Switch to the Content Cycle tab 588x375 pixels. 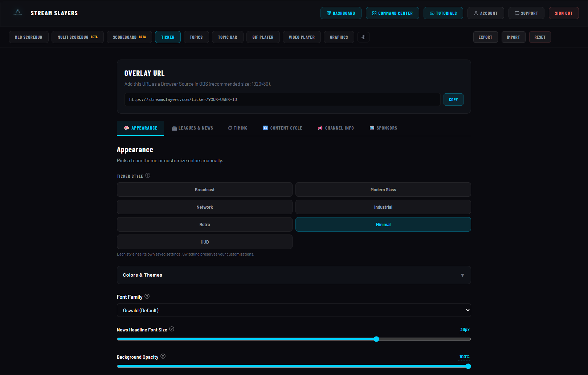coord(282,128)
